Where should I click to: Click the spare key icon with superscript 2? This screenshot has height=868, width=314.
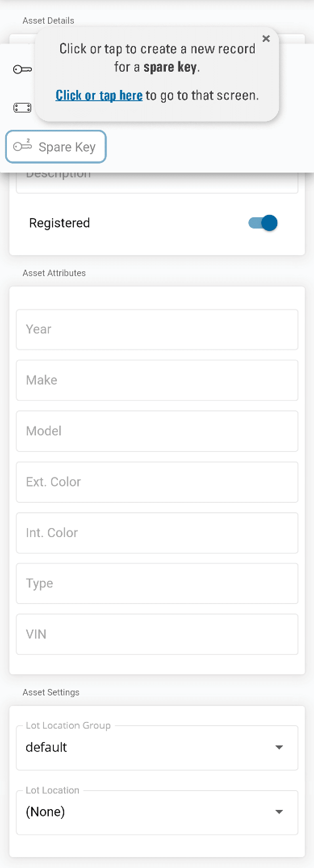click(23, 146)
